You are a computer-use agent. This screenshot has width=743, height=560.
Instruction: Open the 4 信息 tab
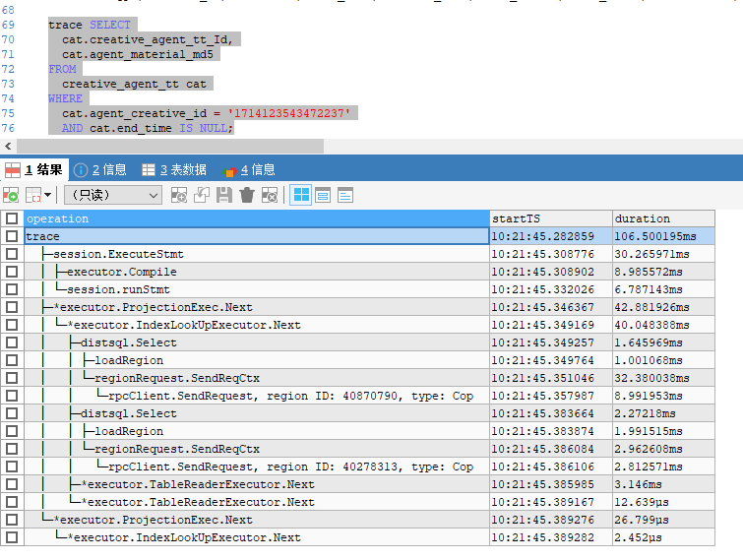click(x=249, y=169)
